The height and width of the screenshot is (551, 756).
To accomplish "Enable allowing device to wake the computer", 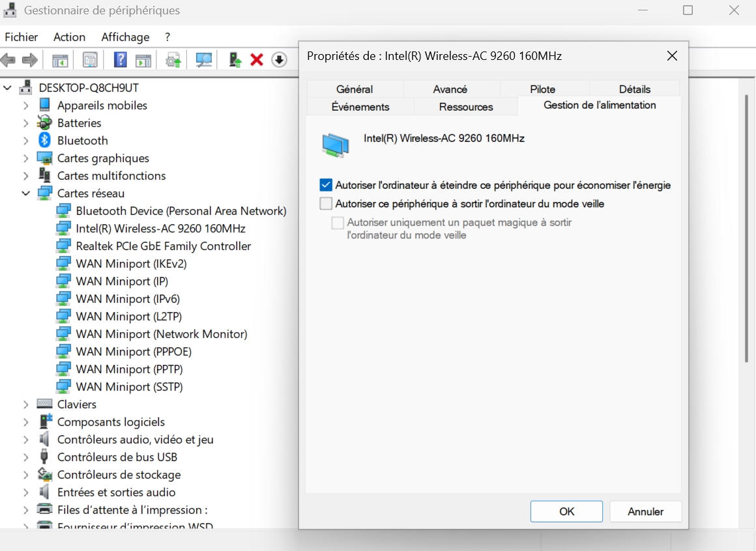I will [x=326, y=204].
